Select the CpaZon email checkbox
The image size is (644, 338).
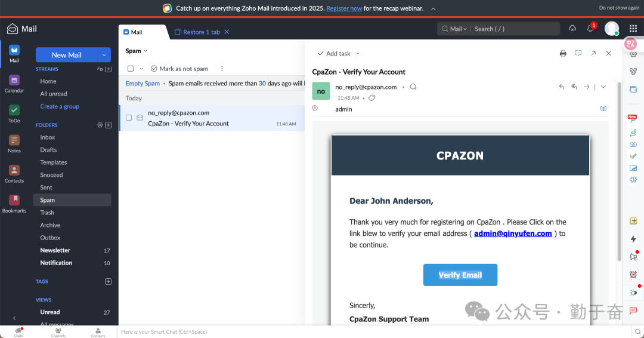pyautogui.click(x=129, y=118)
